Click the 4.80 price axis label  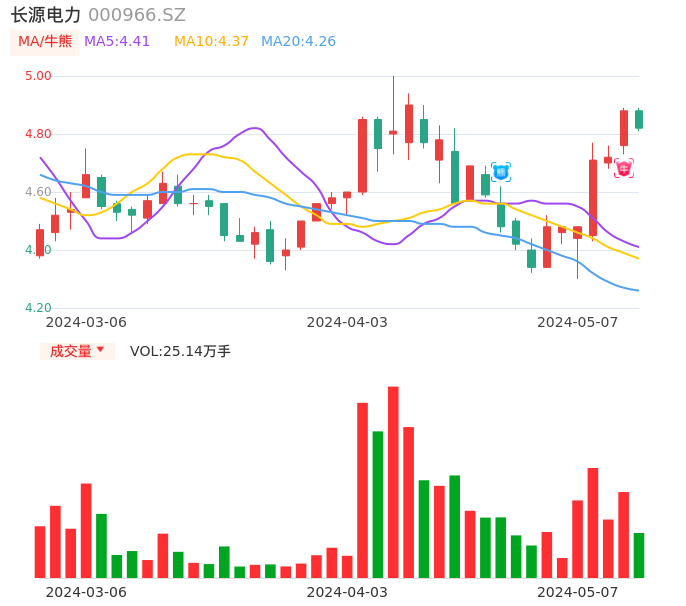tap(38, 134)
